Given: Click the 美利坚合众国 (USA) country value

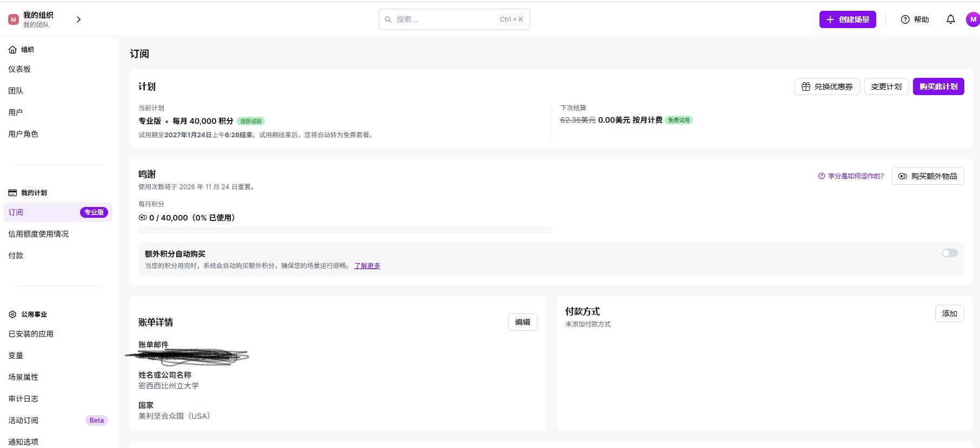Looking at the screenshot, I should 174,416.
